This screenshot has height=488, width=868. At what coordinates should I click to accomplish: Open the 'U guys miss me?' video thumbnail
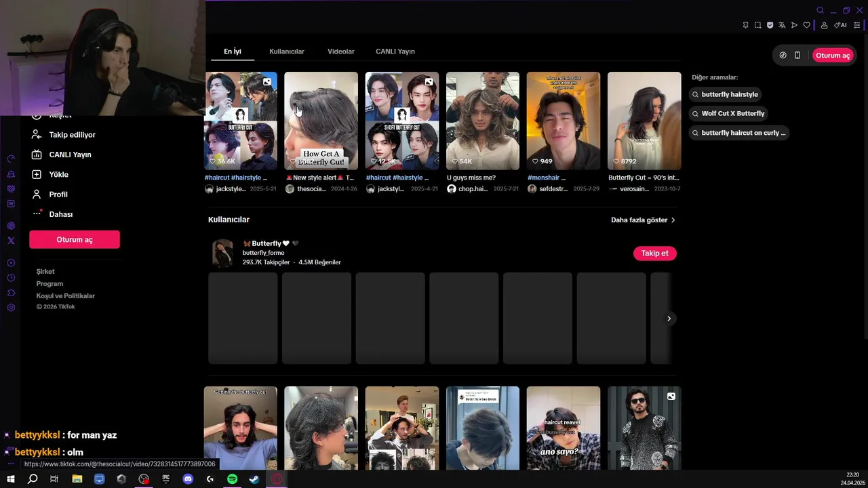(x=483, y=121)
